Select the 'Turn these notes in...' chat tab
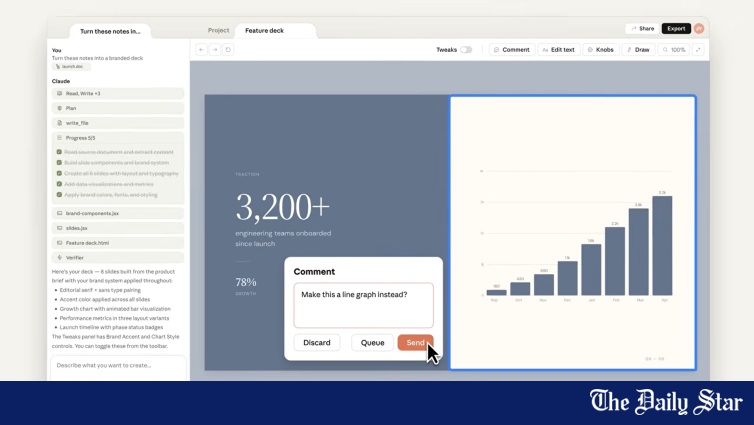This screenshot has width=754, height=425. tap(110, 31)
